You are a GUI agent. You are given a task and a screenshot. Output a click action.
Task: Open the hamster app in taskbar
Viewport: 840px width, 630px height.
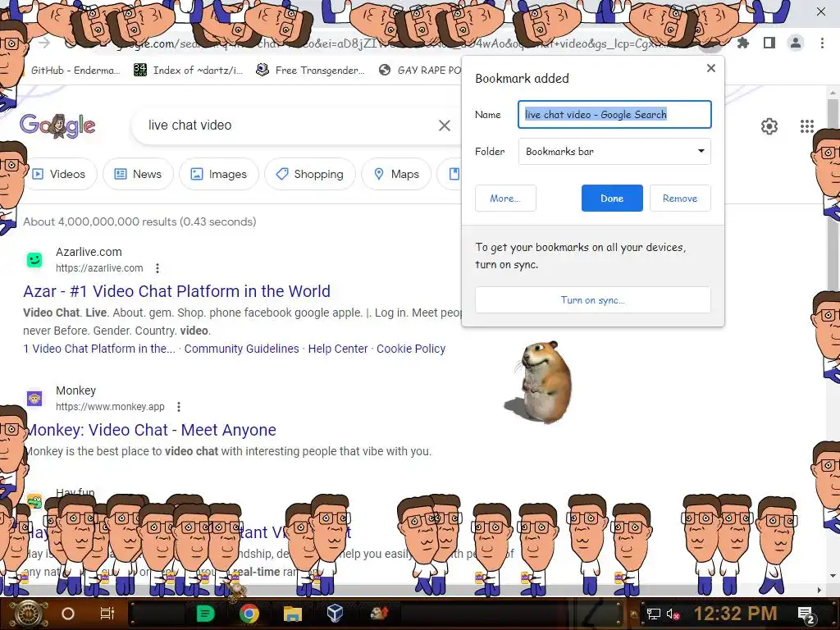tap(379, 614)
